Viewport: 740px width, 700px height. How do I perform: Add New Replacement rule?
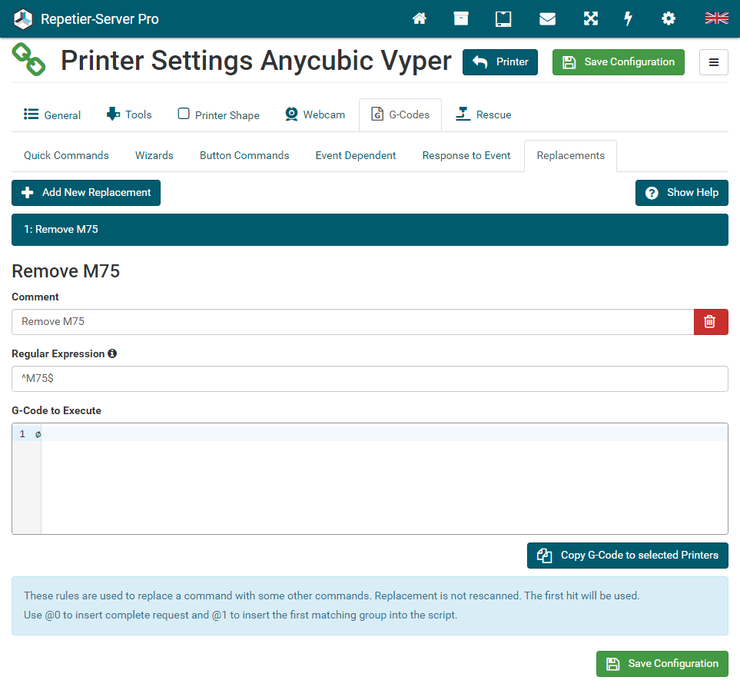tap(86, 193)
